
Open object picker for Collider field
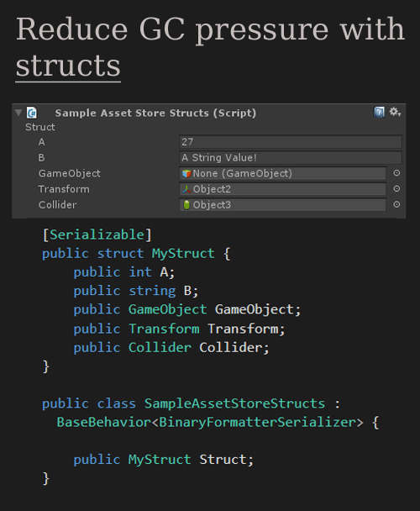[396, 204]
